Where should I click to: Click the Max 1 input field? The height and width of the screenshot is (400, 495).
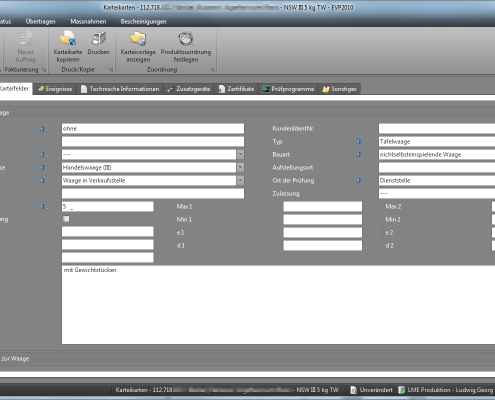[x=323, y=206]
